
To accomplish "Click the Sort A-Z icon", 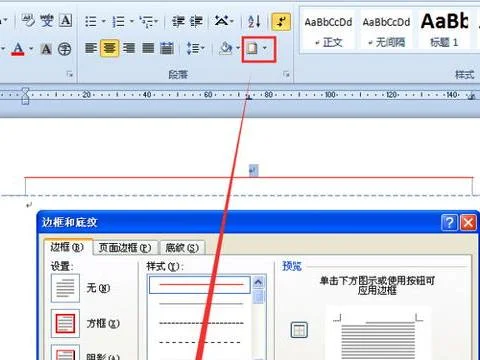I will pyautogui.click(x=254, y=22).
